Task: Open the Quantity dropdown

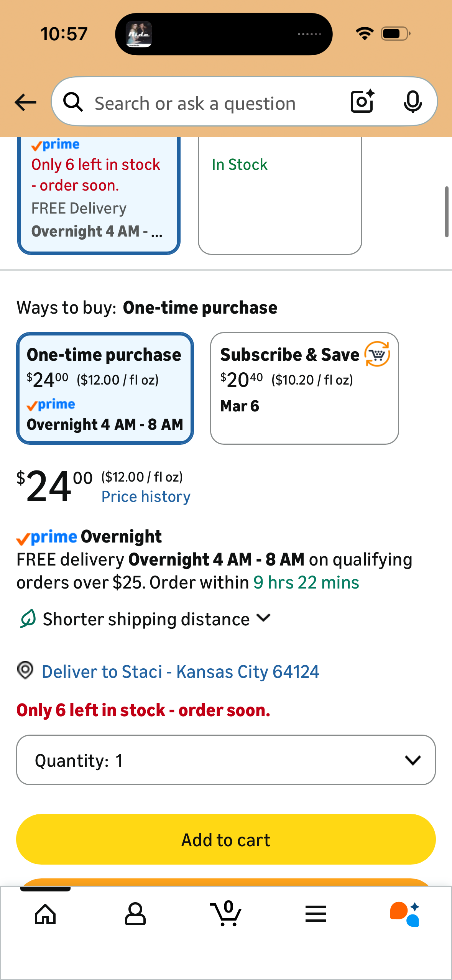Action: point(226,760)
